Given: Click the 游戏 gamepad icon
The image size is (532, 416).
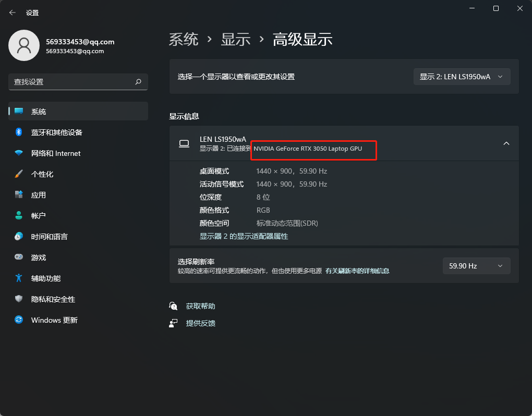Looking at the screenshot, I should click(x=19, y=257).
